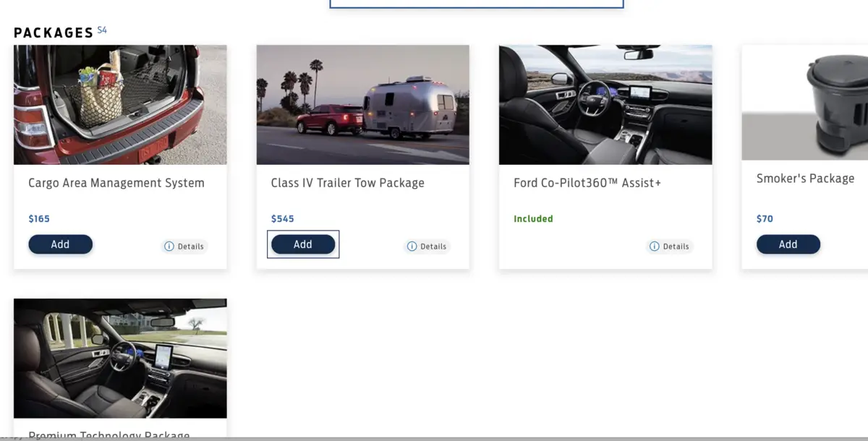Click the "Ford Co-Pilot360™ Assist+" title
The width and height of the screenshot is (868, 441).
[x=587, y=183]
